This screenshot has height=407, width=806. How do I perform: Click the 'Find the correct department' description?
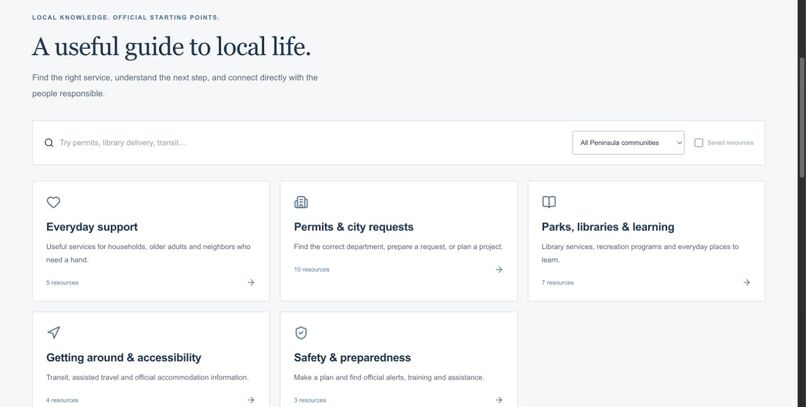[398, 247]
